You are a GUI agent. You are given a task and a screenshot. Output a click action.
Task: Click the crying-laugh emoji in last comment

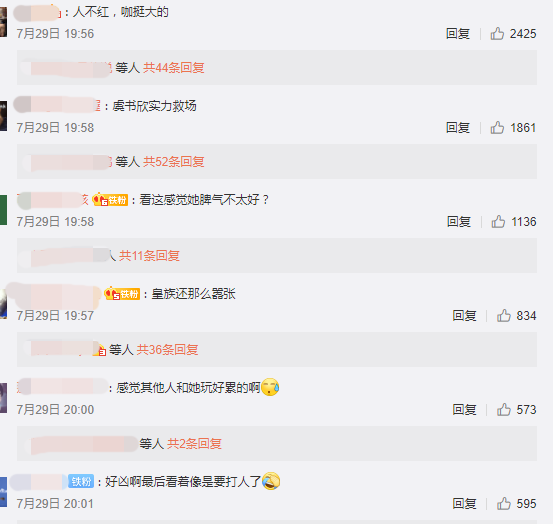coord(271,481)
